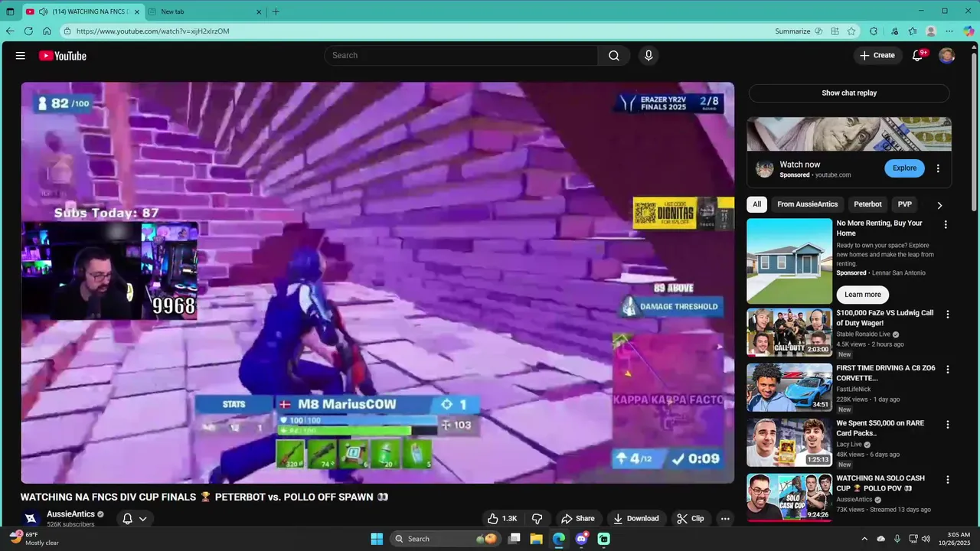Dislike the video

[x=537, y=518]
